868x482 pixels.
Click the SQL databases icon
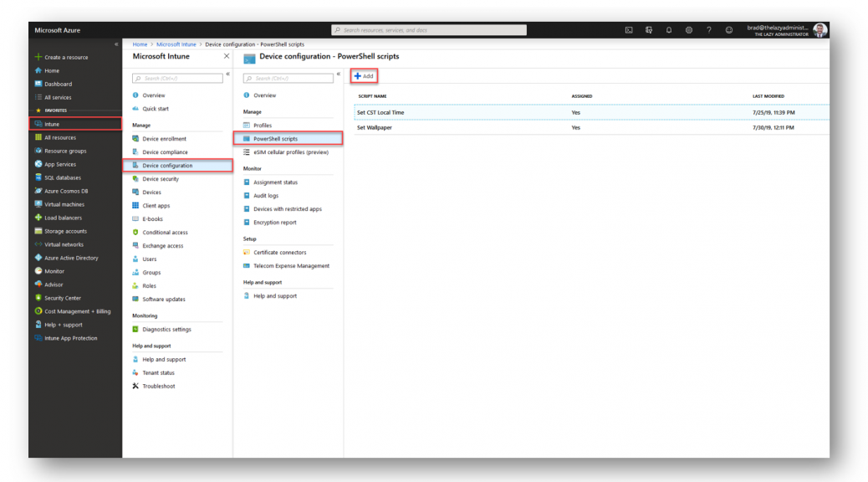[38, 177]
